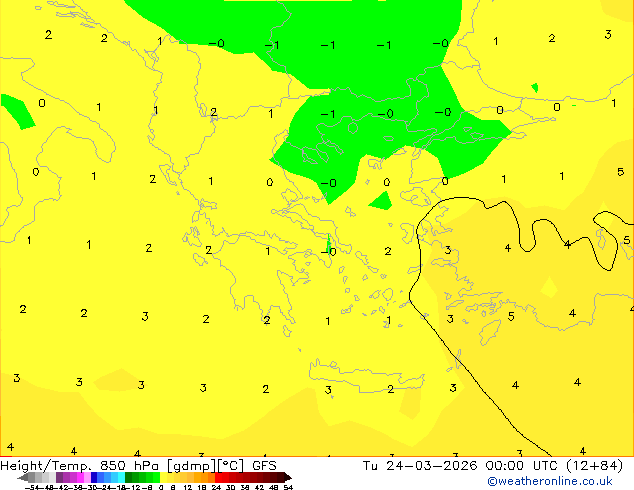Click the 'GFS' model label
This screenshot has width=634, height=490.
point(264,466)
